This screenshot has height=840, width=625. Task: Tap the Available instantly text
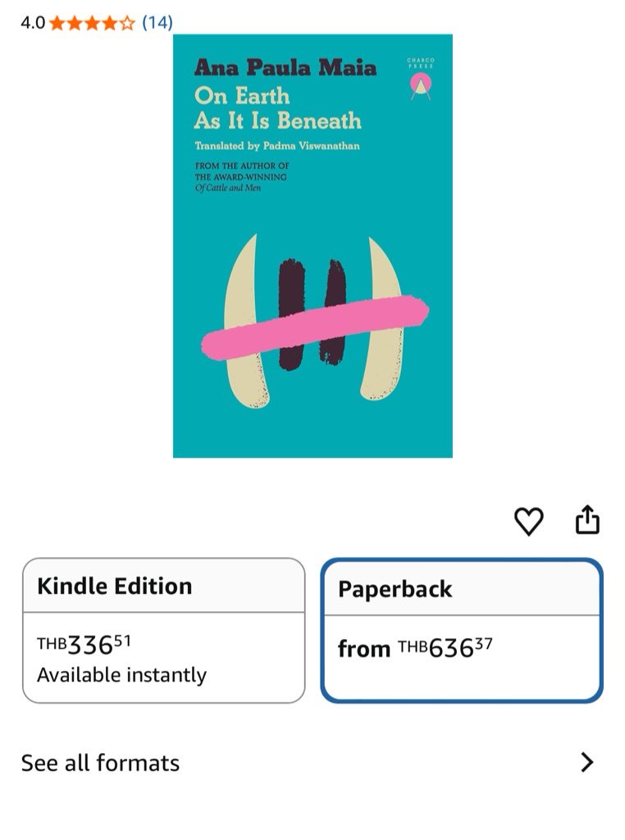pyautogui.click(x=121, y=675)
